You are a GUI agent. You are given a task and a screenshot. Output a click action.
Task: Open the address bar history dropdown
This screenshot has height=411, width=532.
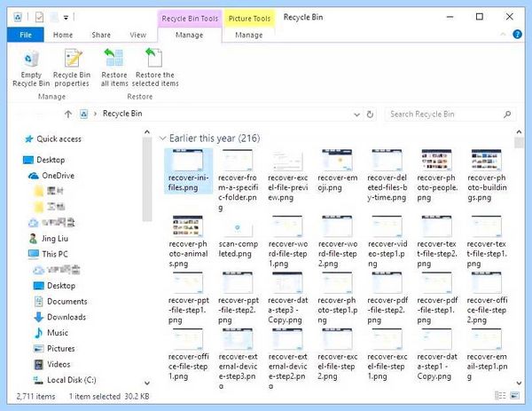[x=356, y=115]
